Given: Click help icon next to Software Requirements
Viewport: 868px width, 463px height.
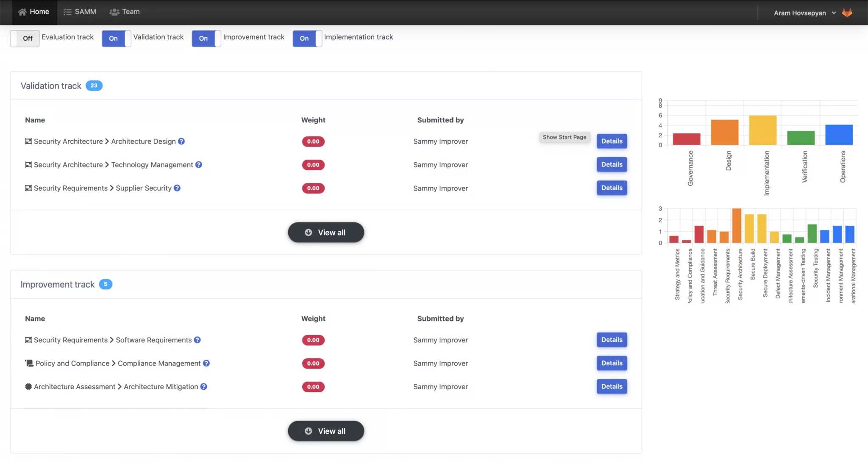Looking at the screenshot, I should point(198,340).
